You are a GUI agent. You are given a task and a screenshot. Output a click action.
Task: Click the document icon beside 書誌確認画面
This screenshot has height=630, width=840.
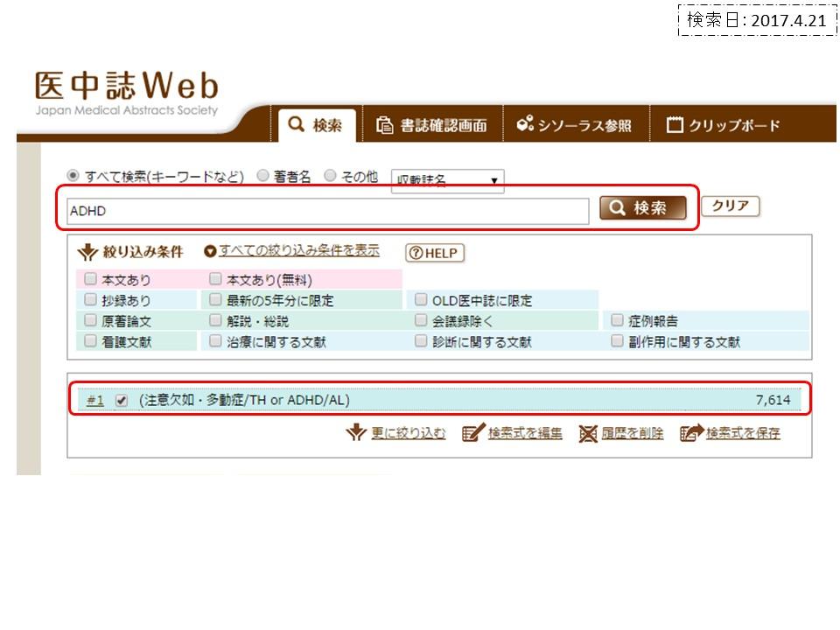click(384, 125)
